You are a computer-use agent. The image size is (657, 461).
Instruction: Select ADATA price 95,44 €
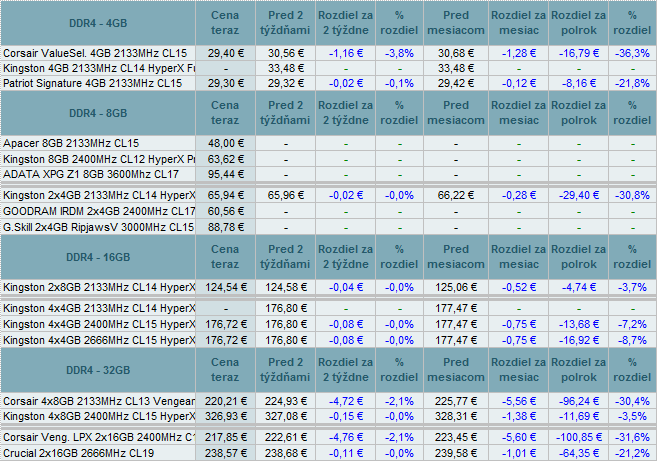pyautogui.click(x=225, y=174)
